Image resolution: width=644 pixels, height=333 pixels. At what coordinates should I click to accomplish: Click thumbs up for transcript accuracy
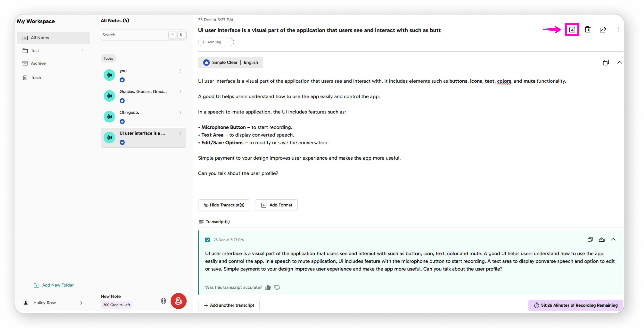tap(268, 287)
